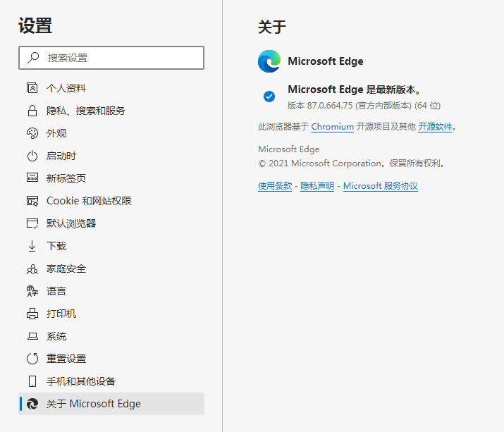Go to 家庭安全 settings section
Viewport: 504px width, 432px height.
[66, 269]
